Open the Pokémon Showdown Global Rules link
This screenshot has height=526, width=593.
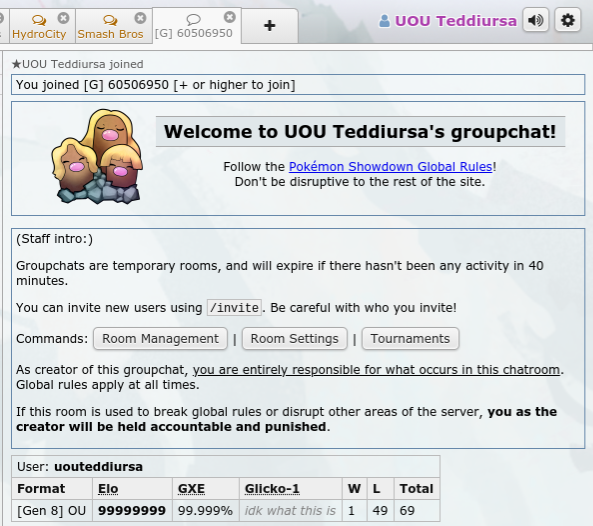[x=390, y=166]
